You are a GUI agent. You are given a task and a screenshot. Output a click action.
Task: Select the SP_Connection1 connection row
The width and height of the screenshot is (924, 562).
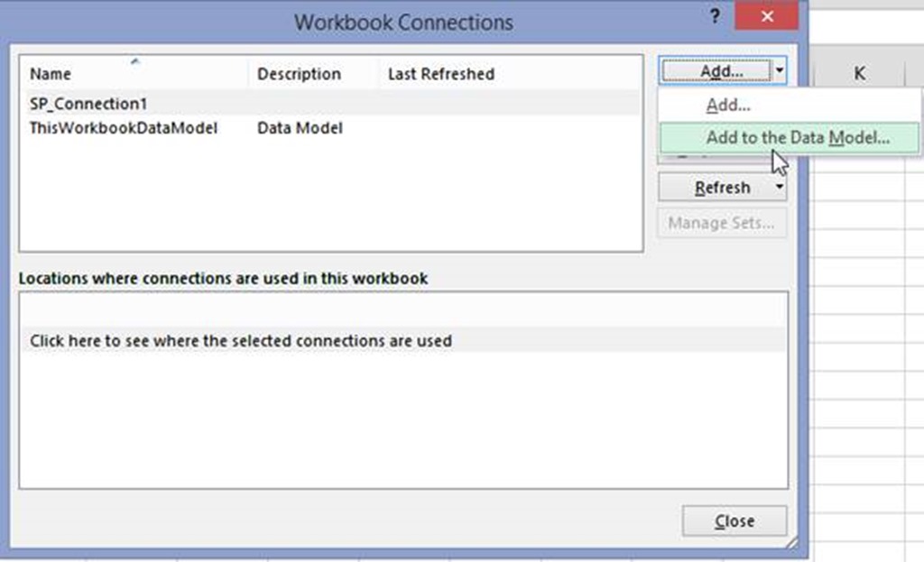(330, 104)
